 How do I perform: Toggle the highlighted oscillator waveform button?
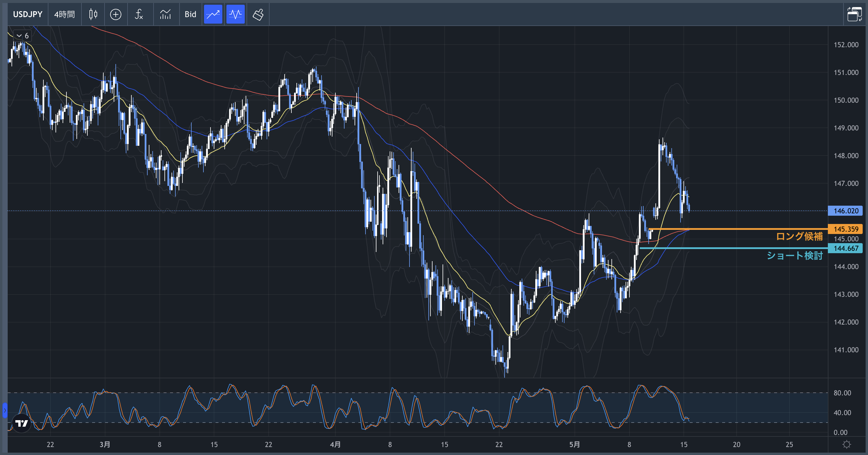point(236,14)
